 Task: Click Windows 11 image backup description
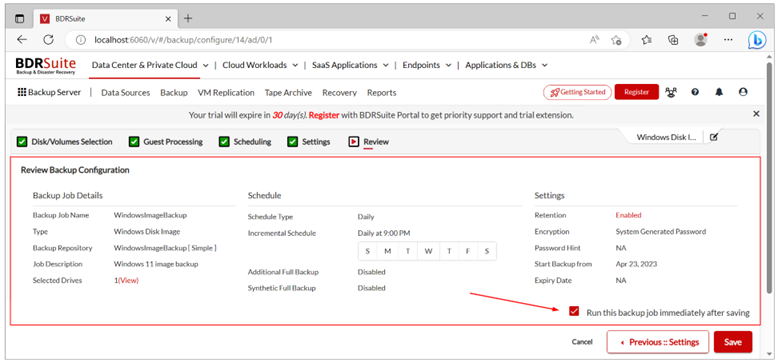156,264
